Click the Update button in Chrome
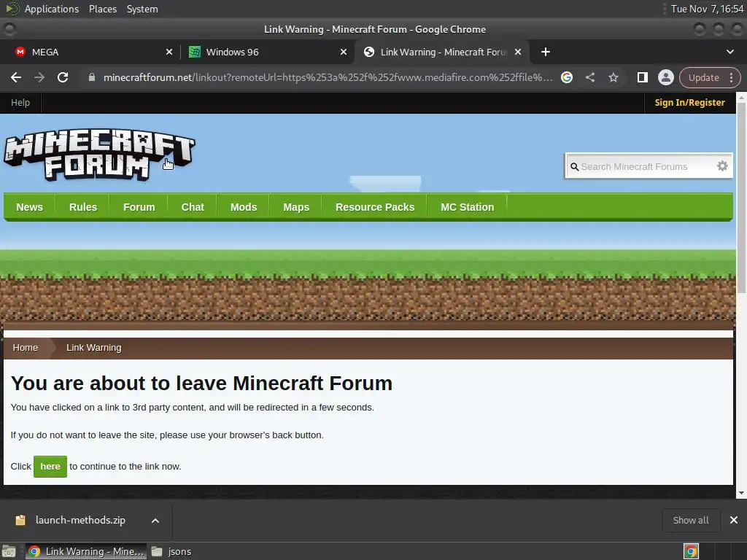Screen dimensions: 747x560 [x=703, y=77]
